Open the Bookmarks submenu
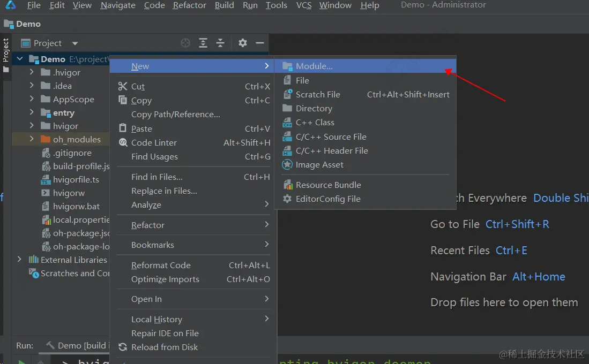Image resolution: width=589 pixels, height=364 pixels. [193, 245]
